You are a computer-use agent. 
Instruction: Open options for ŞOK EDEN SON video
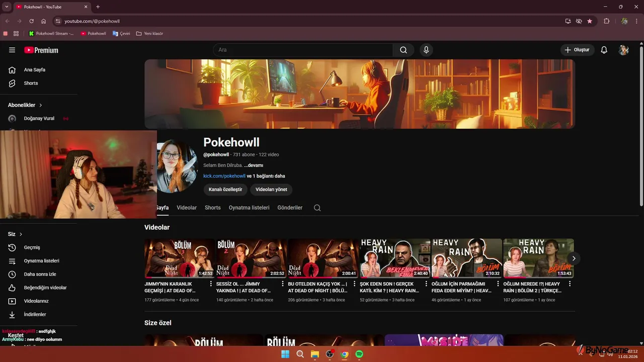pos(426,284)
